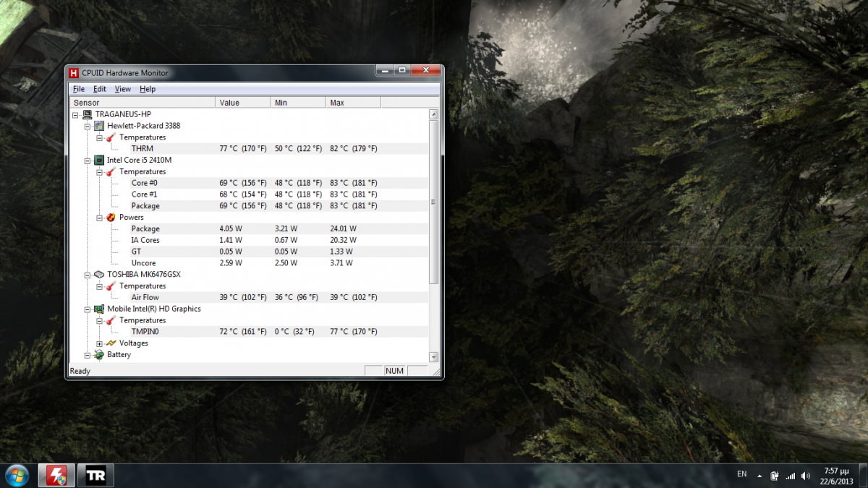The height and width of the screenshot is (488, 868).
Task: Click the Ready text in status bar
Action: click(80, 371)
